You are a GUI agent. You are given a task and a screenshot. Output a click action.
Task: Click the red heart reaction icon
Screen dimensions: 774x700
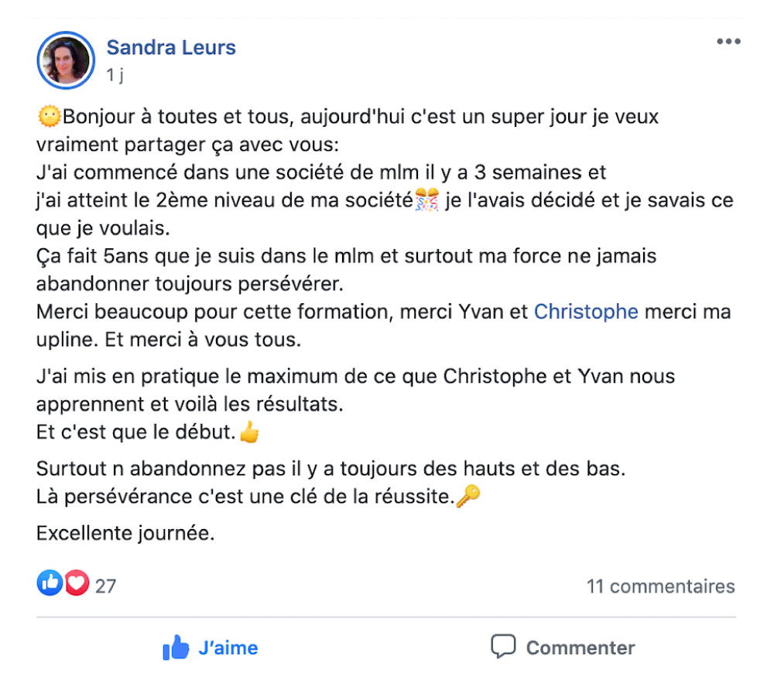click(77, 582)
